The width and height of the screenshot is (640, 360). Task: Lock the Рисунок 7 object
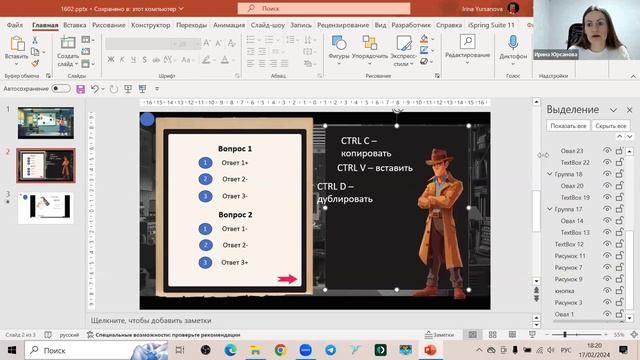[x=620, y=267]
